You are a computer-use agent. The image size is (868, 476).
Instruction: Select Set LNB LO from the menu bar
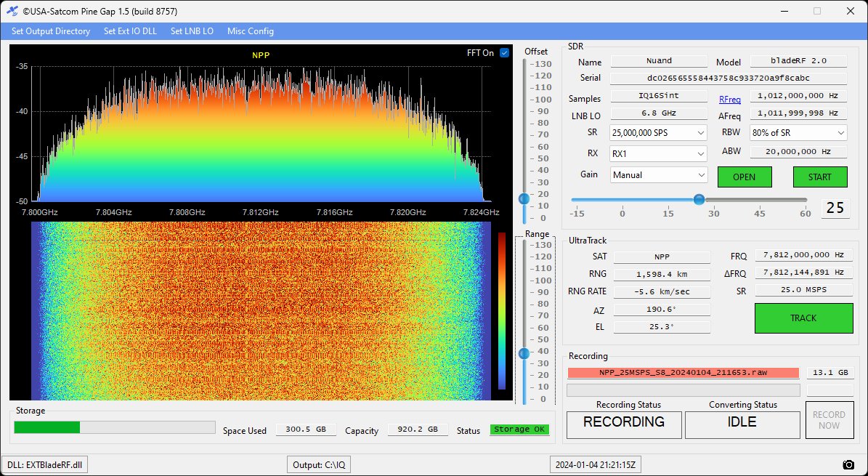click(x=190, y=31)
